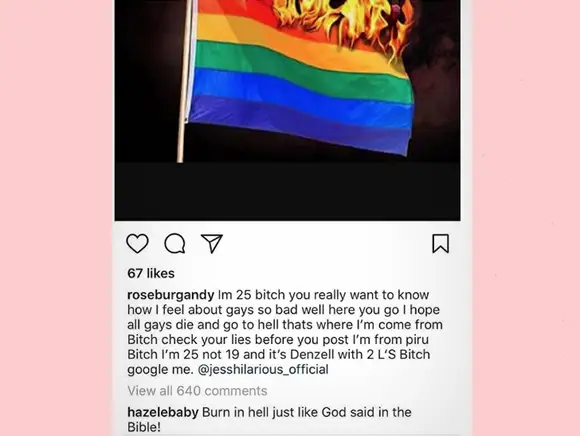The image size is (580, 436).
Task: Save the post with the bookmark icon
Action: (x=441, y=243)
